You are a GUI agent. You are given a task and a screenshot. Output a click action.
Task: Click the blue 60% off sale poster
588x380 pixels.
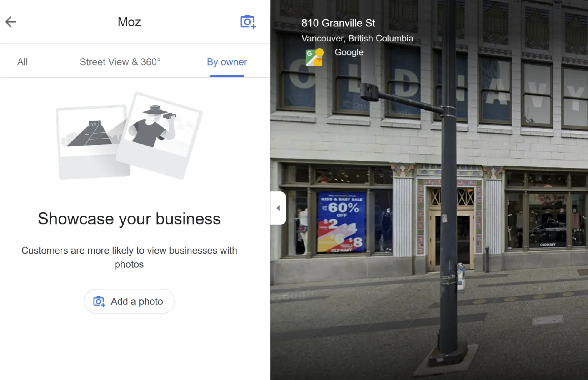[342, 222]
